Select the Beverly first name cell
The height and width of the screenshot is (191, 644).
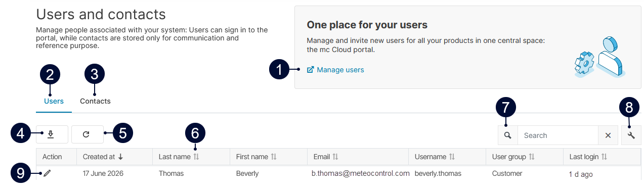coord(247,173)
